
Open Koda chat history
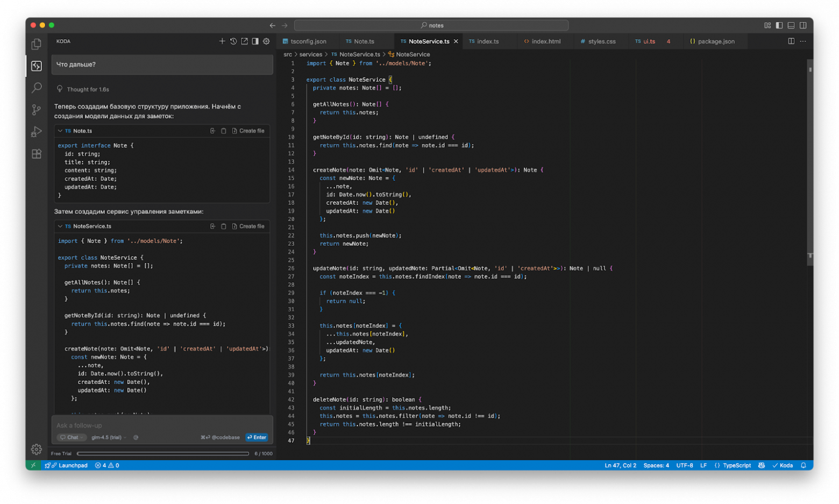233,41
